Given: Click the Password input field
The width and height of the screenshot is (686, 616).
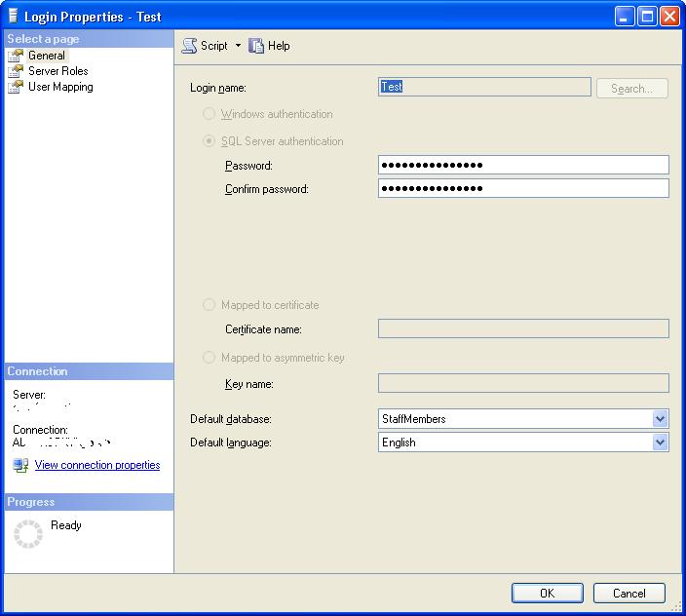Looking at the screenshot, I should [x=523, y=165].
